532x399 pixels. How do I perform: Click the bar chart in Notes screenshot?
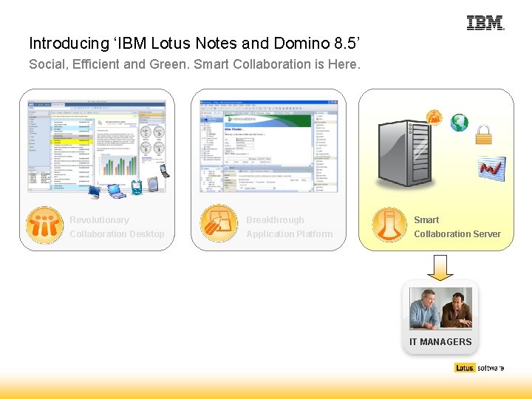point(117,166)
